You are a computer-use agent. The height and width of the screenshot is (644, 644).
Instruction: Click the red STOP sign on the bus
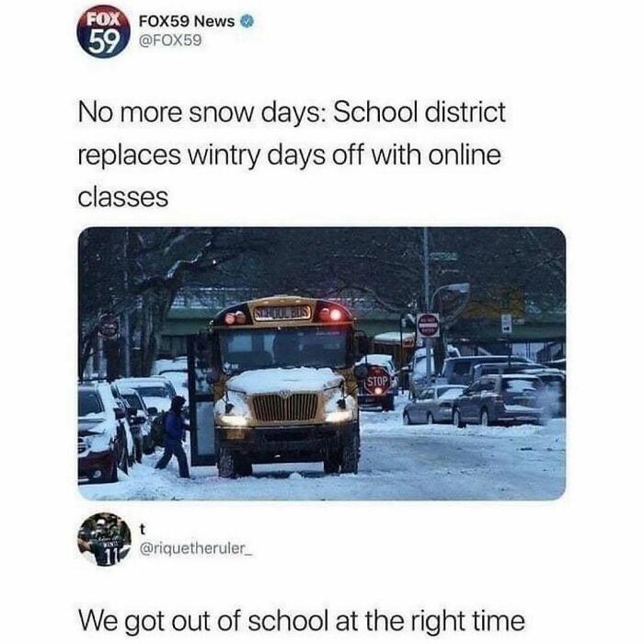click(x=376, y=382)
